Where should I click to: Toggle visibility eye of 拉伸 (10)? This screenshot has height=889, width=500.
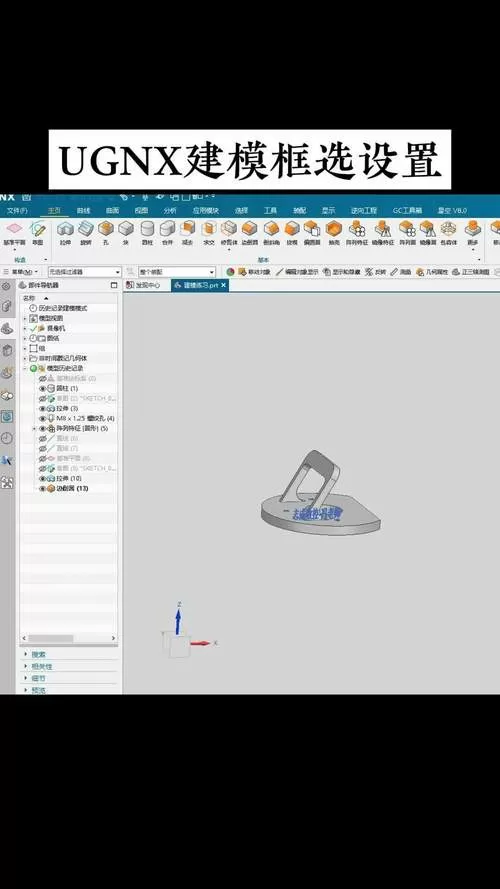[43, 479]
